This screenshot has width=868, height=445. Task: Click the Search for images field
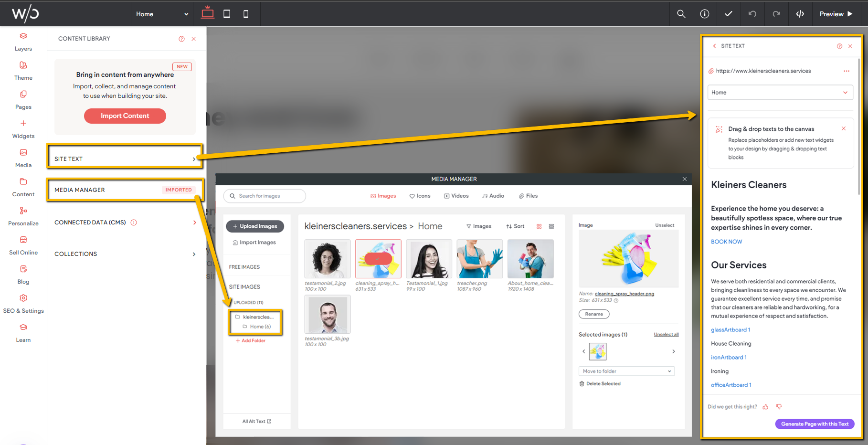265,196
